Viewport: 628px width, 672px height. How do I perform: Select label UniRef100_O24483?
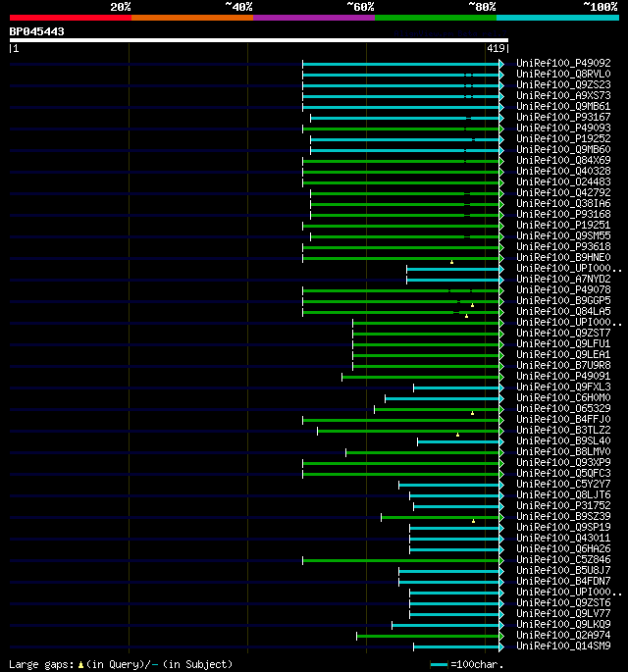(563, 181)
